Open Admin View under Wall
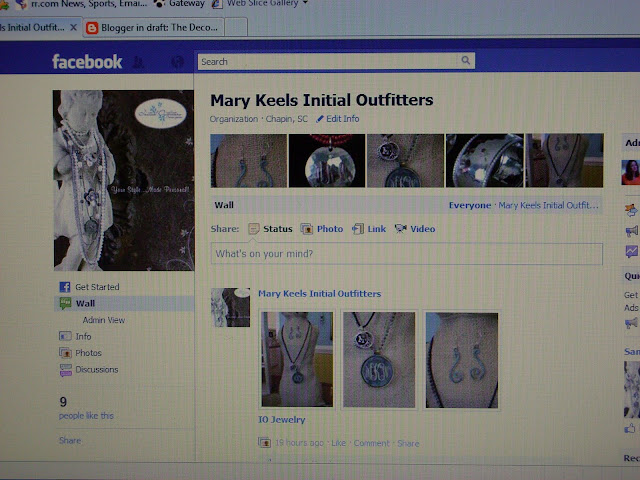Viewport: 640px width, 480px height. coord(104,320)
